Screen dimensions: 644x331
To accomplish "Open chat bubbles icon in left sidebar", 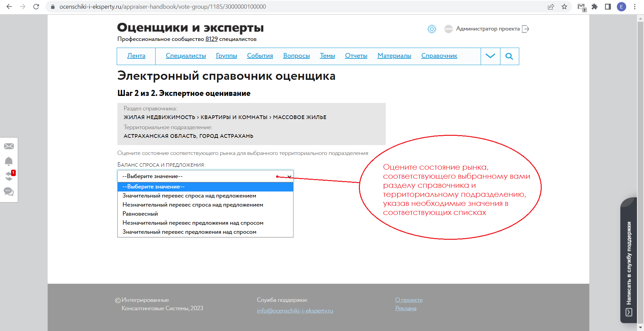I will point(9,191).
